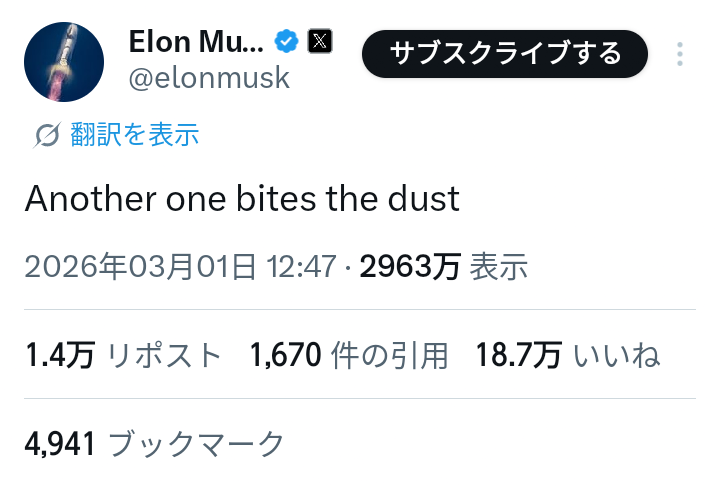Viewport: 720px width, 486px height.
Task: Click the 2026年03月01日 date of the post
Action: 140,266
